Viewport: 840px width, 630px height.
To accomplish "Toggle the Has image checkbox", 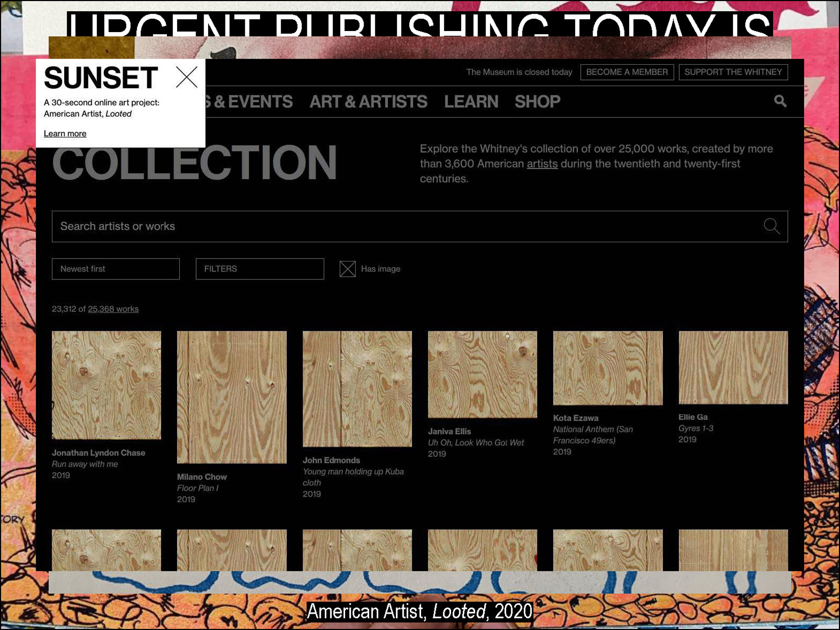I will pyautogui.click(x=348, y=269).
